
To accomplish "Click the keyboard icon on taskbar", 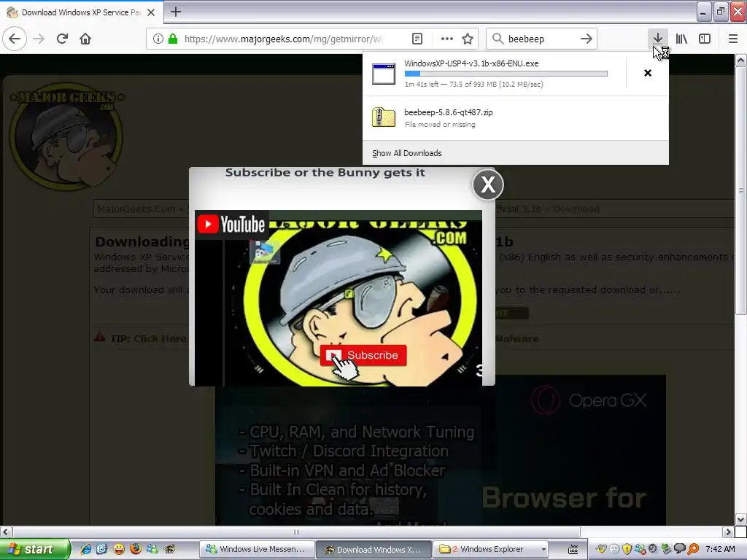I will 573,550.
